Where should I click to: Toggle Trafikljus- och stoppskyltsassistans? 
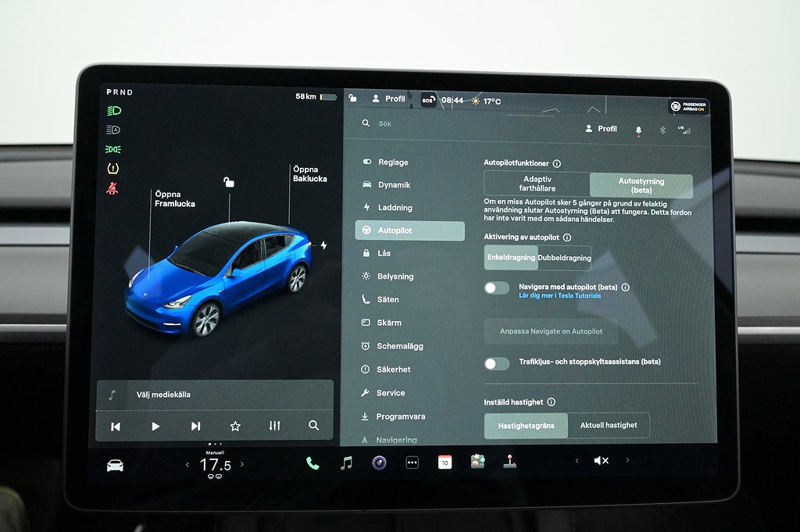click(496, 363)
